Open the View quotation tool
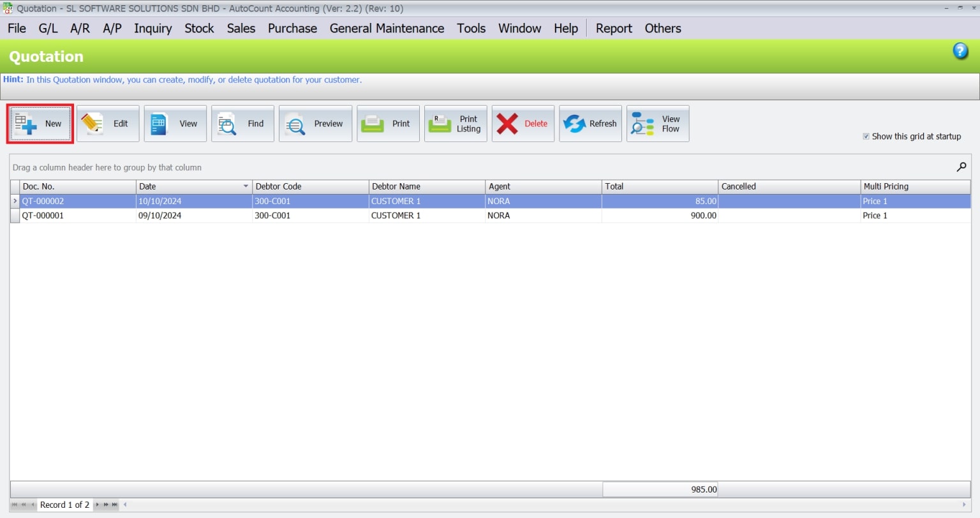Screen dimensions: 980x518 (x=175, y=123)
